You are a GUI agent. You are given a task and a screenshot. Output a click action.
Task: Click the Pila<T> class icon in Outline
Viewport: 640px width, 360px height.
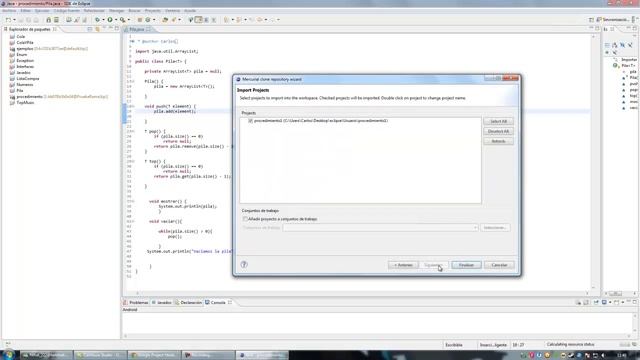(615, 65)
